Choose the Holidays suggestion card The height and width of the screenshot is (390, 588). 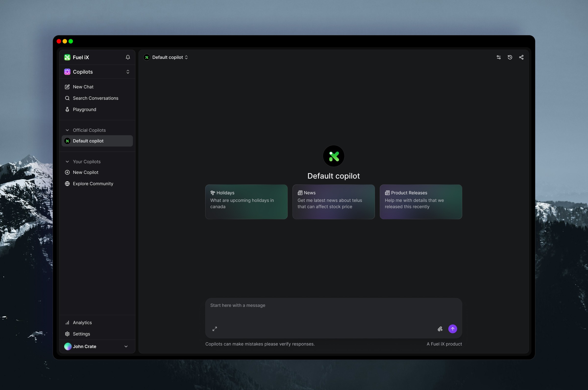(x=246, y=202)
